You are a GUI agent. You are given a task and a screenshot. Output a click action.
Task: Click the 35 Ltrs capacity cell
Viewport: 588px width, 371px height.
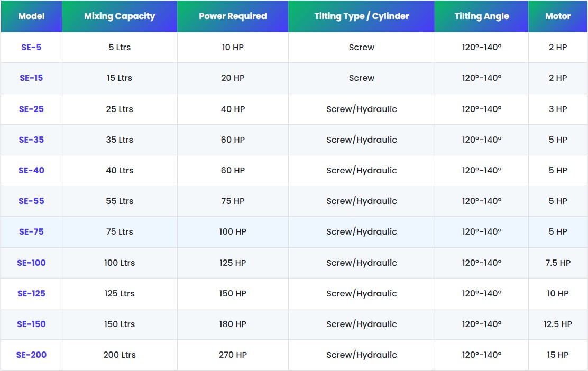pos(120,140)
